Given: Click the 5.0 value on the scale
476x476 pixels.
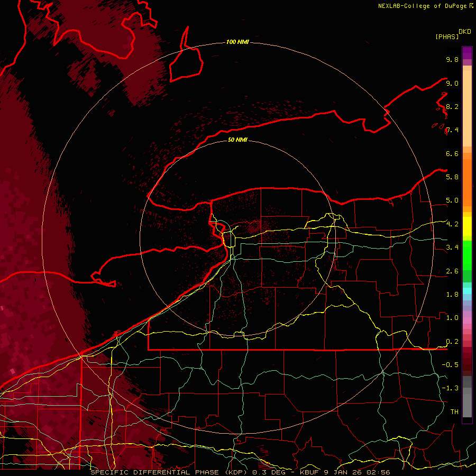Looking at the screenshot, I should tap(452, 200).
